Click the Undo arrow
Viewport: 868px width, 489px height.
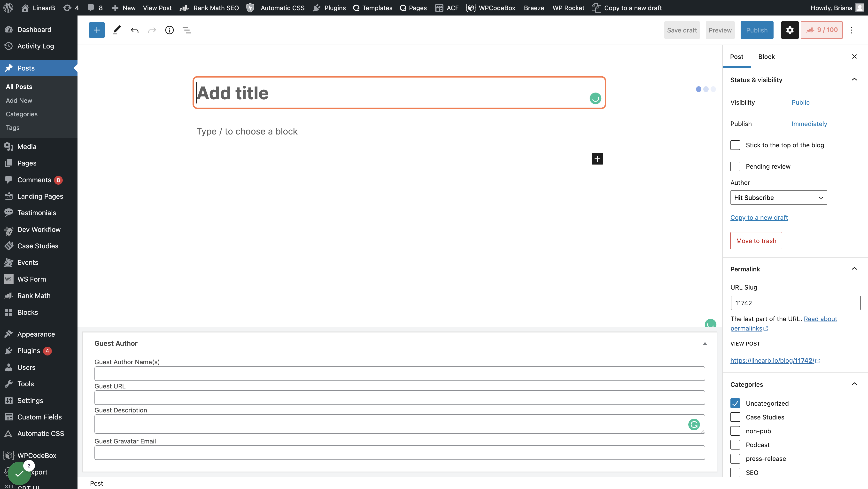(x=134, y=30)
